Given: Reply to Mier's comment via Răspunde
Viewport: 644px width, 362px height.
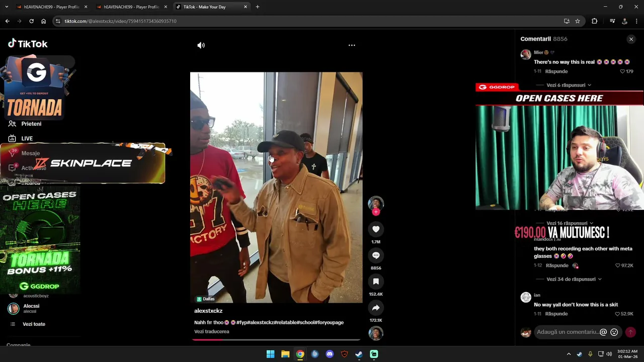Looking at the screenshot, I should [x=556, y=71].
